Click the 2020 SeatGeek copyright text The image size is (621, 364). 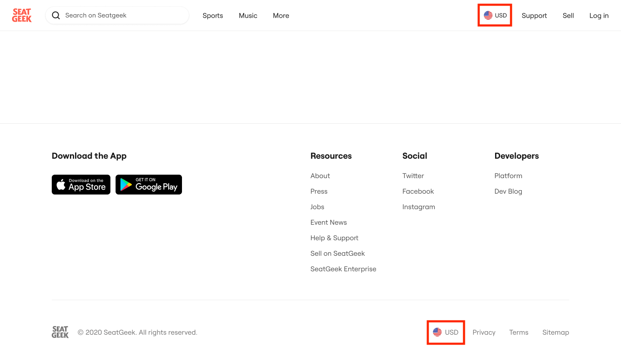point(138,333)
